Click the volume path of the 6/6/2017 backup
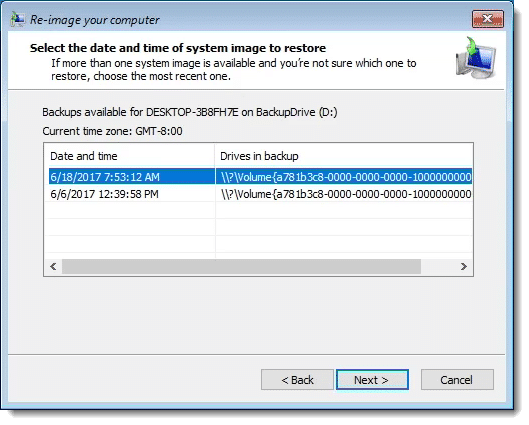This screenshot has width=529, height=425. tap(346, 194)
